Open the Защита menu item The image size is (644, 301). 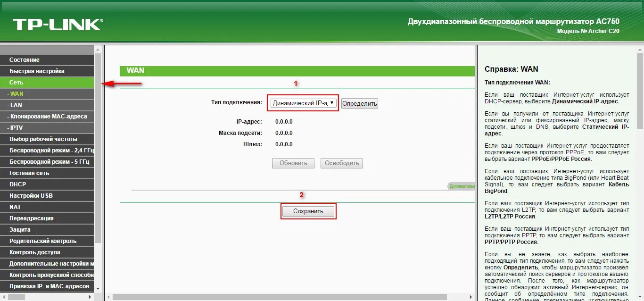coord(47,230)
